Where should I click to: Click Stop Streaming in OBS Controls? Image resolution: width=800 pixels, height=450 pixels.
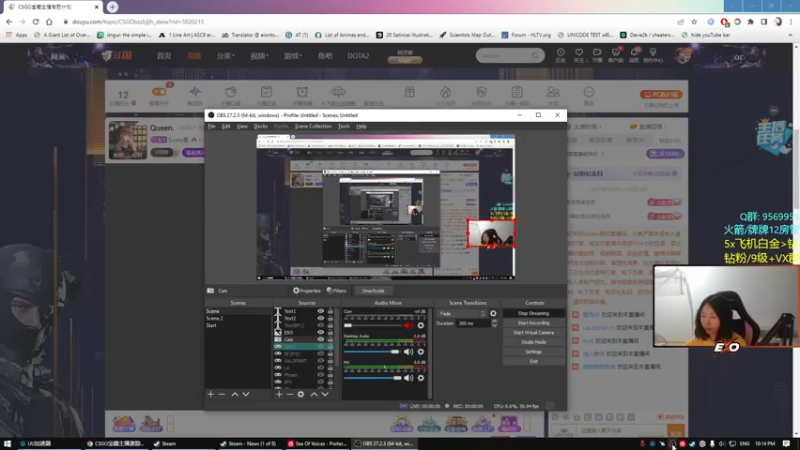pos(534,313)
